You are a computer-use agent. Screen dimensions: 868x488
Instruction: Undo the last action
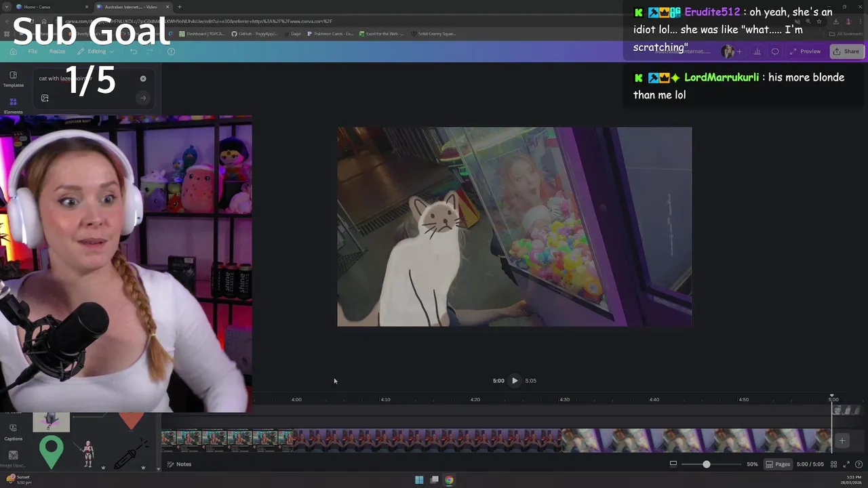(x=134, y=52)
